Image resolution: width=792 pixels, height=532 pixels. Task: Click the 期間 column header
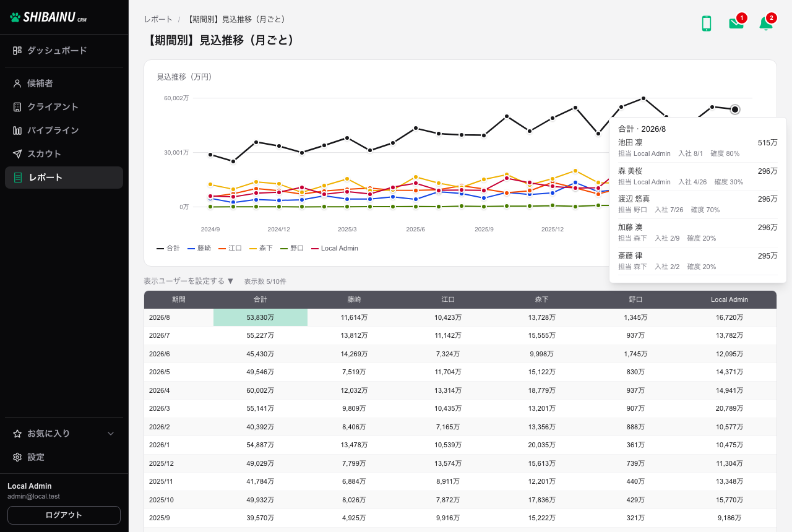click(179, 299)
